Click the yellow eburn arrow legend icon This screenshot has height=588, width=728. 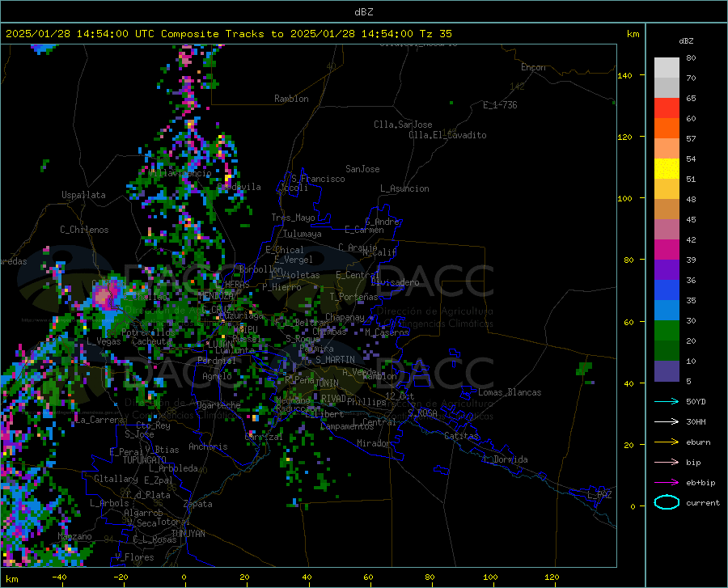click(x=667, y=442)
